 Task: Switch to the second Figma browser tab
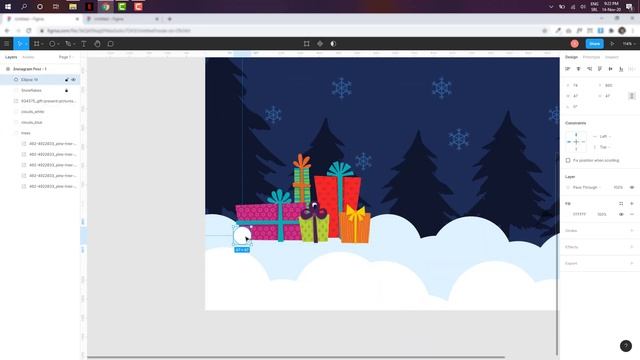[x=121, y=19]
